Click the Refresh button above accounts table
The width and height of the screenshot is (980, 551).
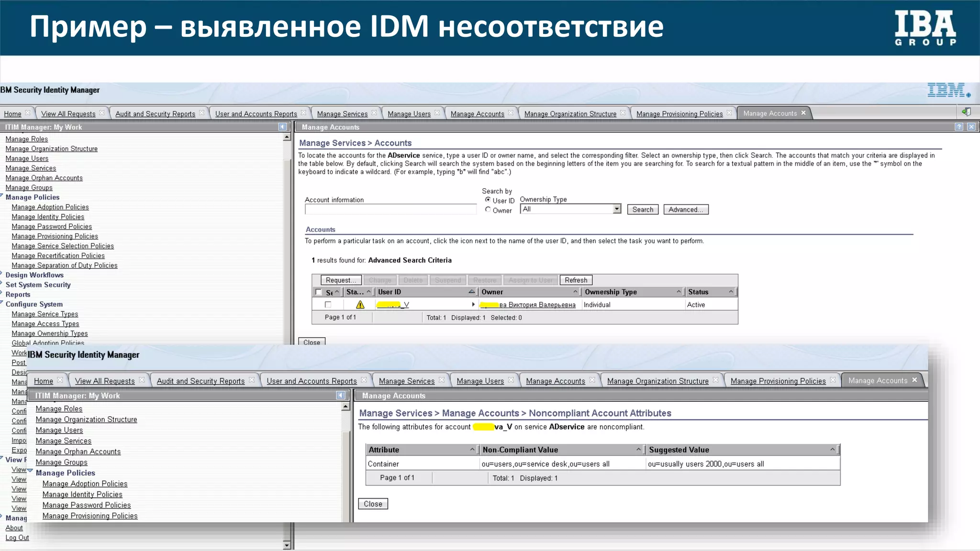point(576,280)
